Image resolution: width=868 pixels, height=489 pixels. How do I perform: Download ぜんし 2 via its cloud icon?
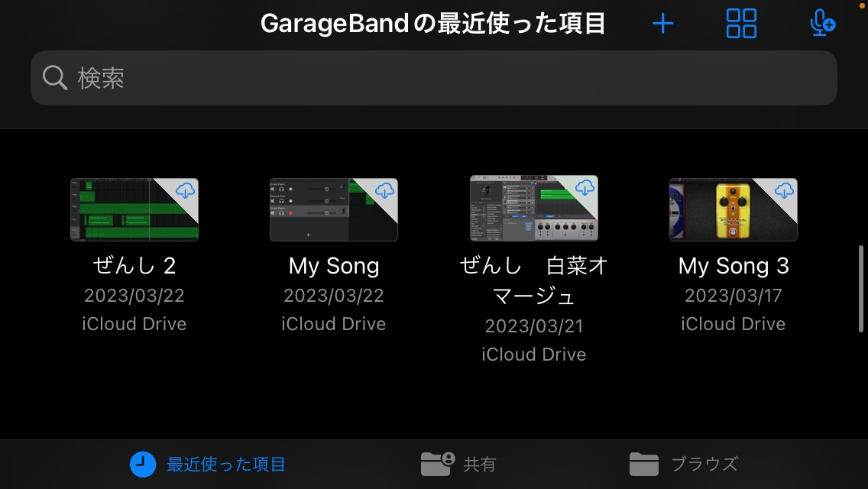[185, 191]
